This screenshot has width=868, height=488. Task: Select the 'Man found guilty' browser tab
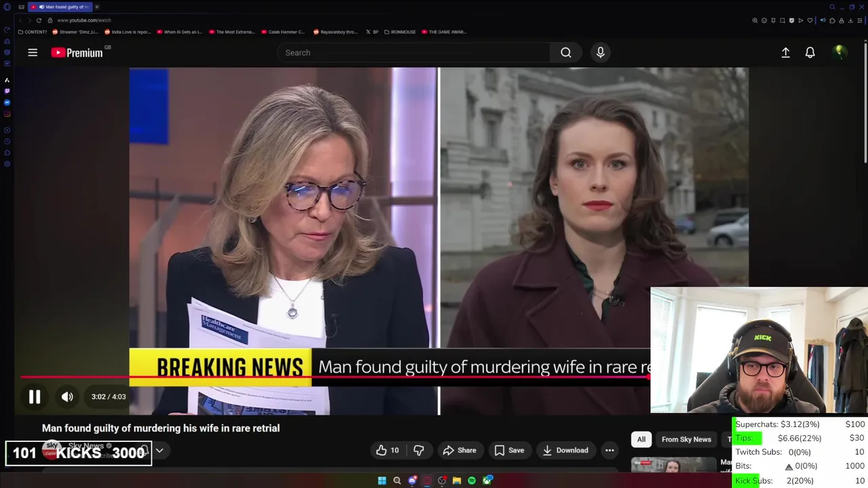60,7
